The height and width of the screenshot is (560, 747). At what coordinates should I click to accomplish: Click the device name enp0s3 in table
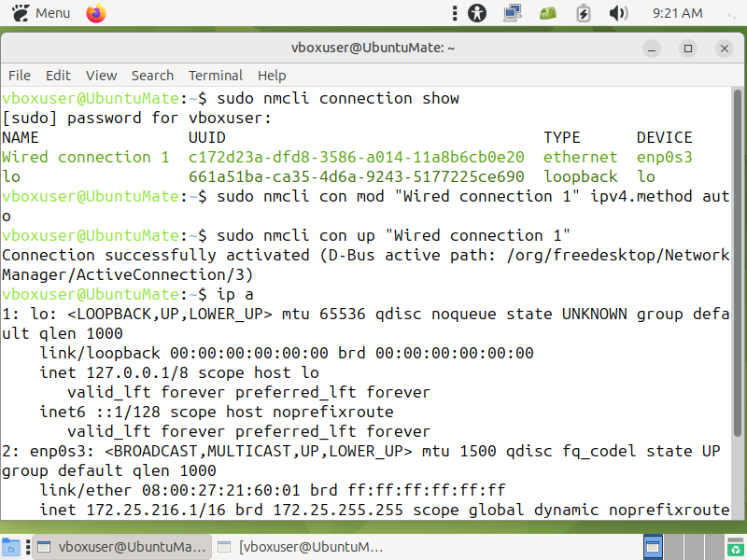click(665, 157)
